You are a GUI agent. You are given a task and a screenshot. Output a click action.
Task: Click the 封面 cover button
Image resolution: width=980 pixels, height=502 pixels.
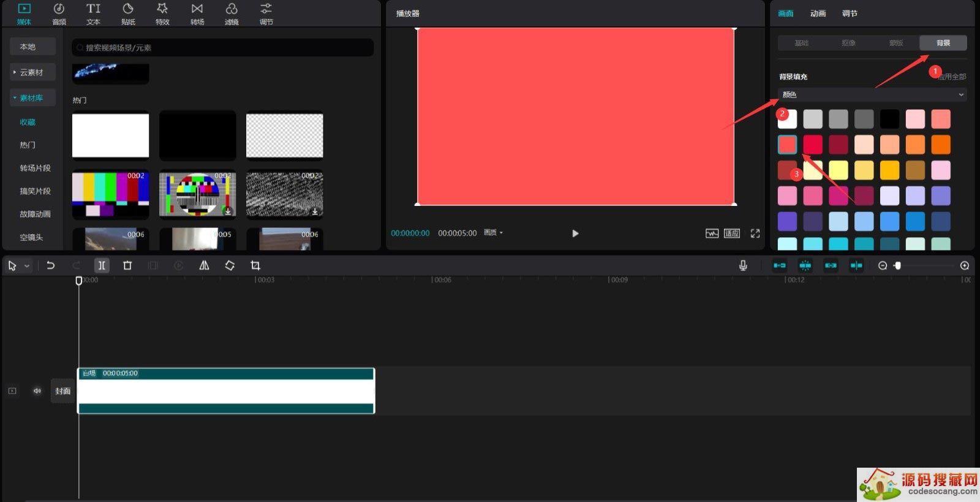tap(62, 391)
